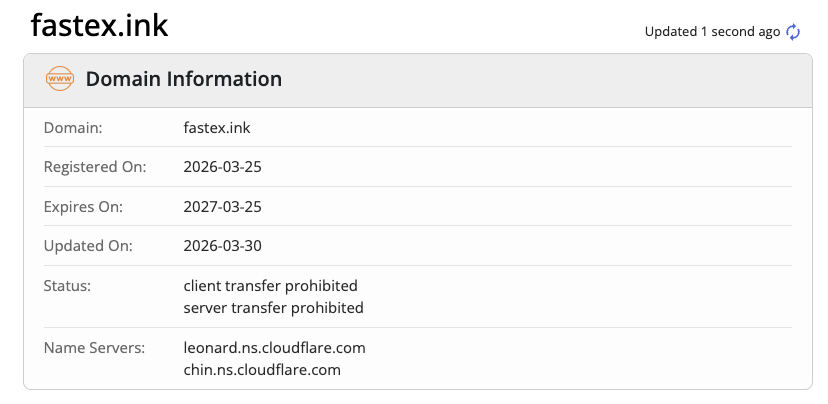Click the Domain Information header
Image resolution: width=828 pixels, height=404 pixels.
pyautogui.click(x=184, y=79)
